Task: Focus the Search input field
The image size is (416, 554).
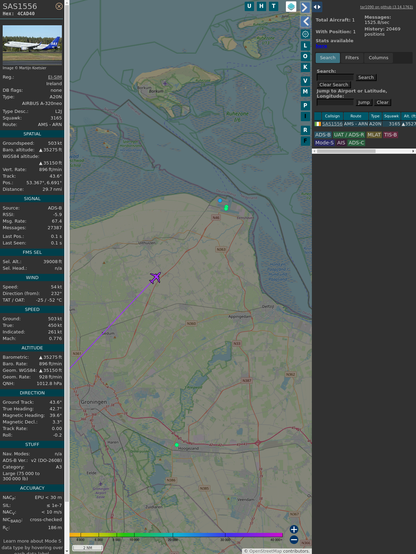Action: tap(335, 77)
